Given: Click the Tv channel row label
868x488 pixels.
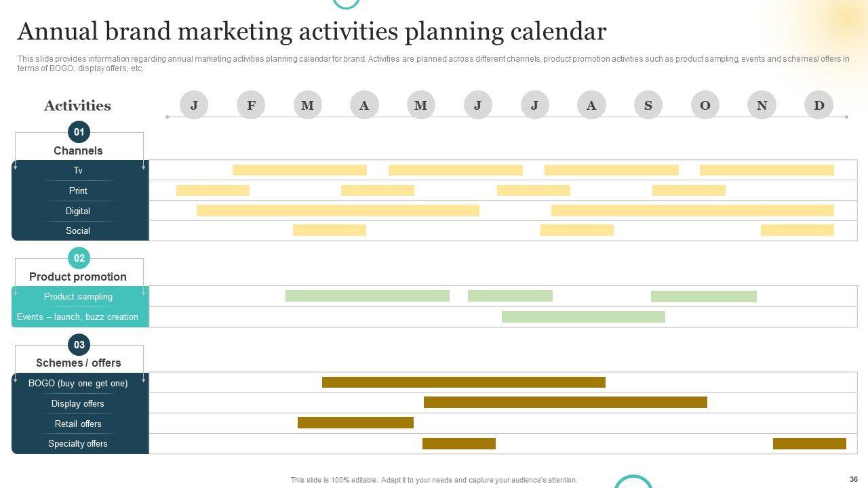Looking at the screenshot, I should pos(78,170).
